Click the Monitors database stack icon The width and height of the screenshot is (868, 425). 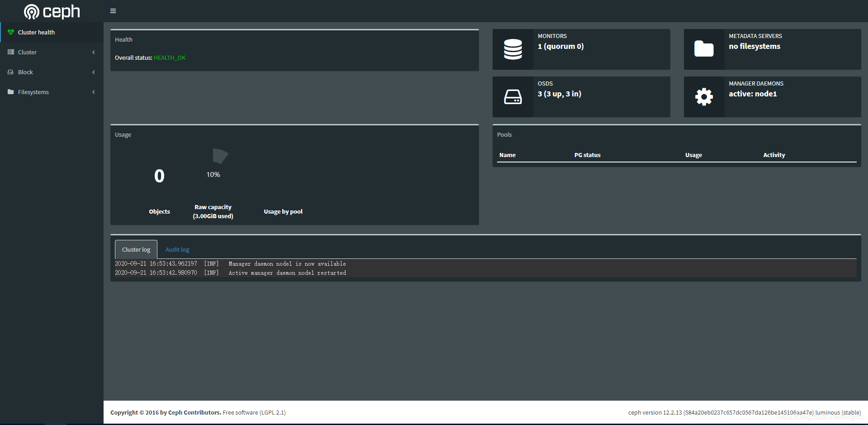tap(512, 49)
